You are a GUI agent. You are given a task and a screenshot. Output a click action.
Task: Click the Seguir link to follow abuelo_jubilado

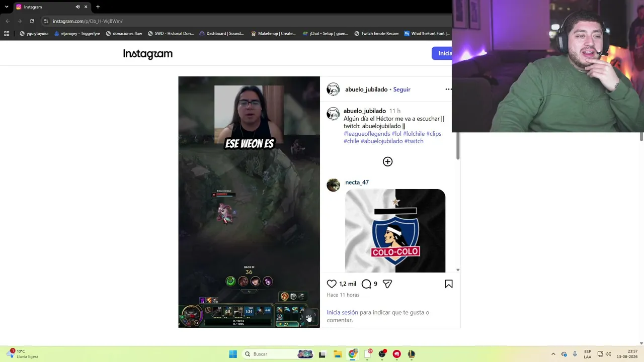coord(401,89)
